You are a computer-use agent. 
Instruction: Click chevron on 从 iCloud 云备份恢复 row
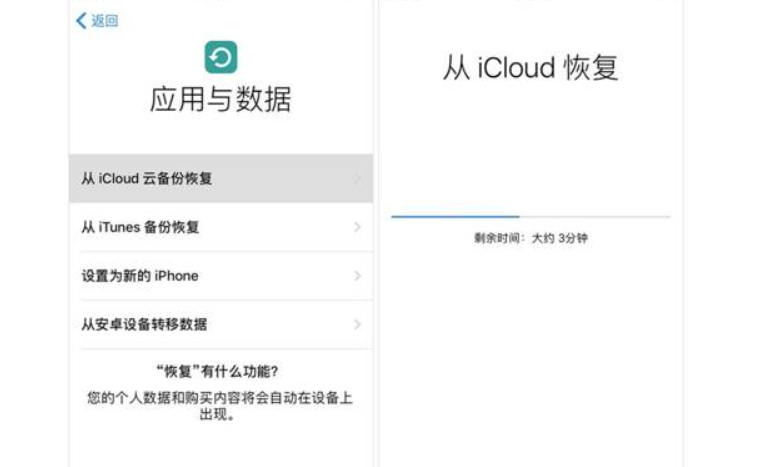point(357,178)
